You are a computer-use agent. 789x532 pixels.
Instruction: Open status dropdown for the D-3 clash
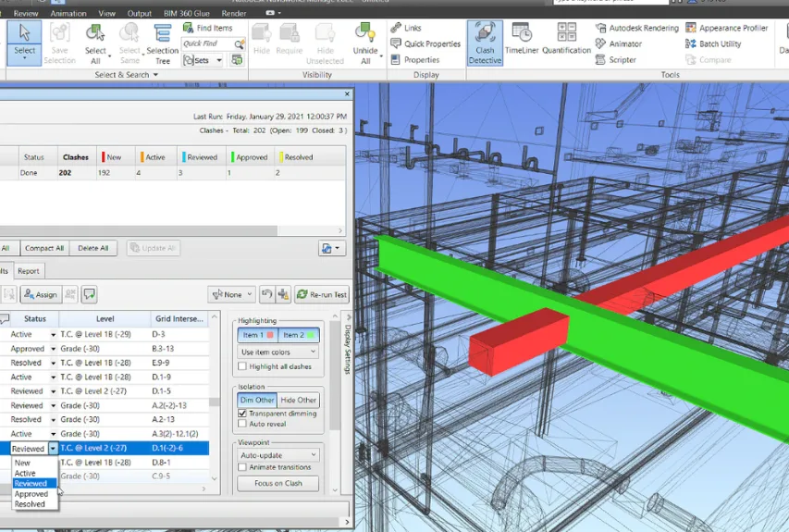point(53,334)
